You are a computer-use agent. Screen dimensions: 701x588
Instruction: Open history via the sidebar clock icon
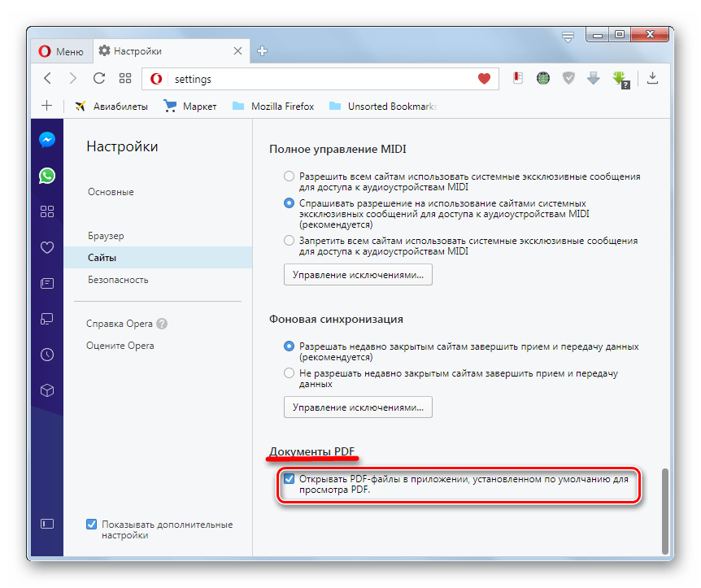(46, 355)
